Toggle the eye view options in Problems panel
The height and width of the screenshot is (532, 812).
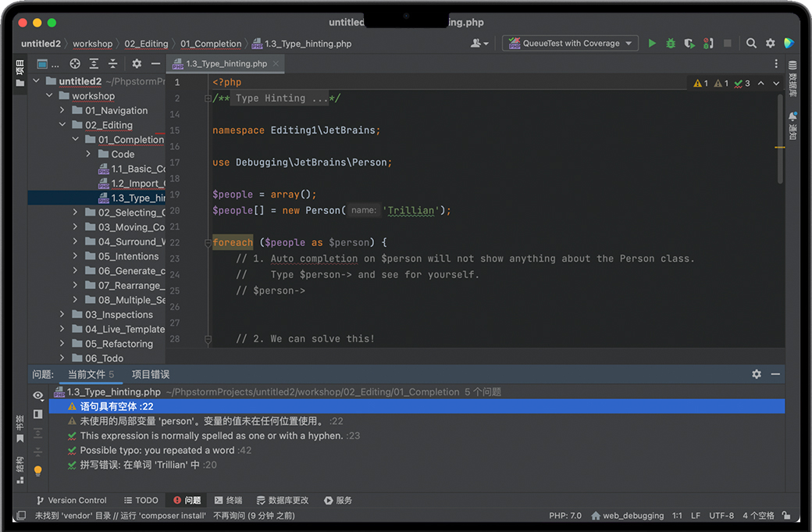pos(37,395)
